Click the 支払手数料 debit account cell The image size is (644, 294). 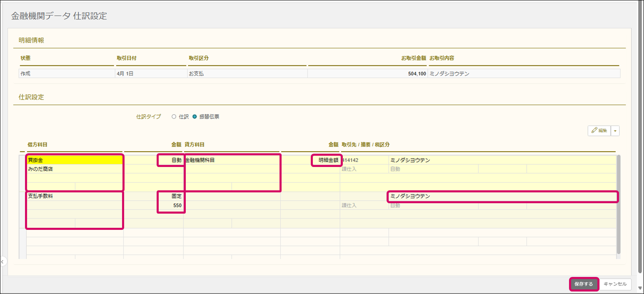(x=75, y=196)
